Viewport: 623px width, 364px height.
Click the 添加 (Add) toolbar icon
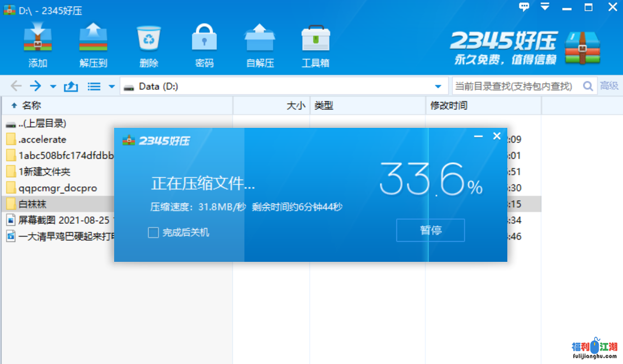click(x=38, y=39)
